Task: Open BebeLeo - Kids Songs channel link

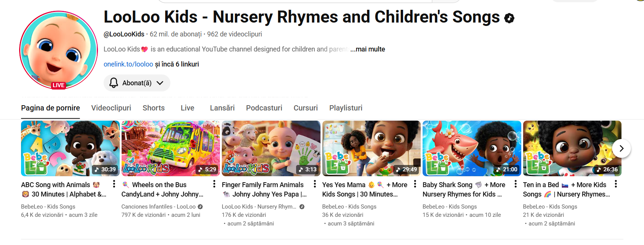Action: (x=48, y=207)
